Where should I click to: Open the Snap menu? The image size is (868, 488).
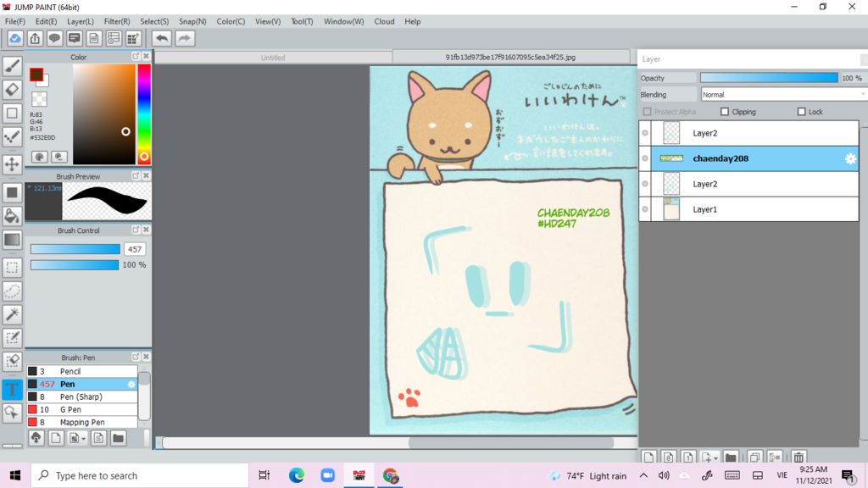click(x=192, y=21)
